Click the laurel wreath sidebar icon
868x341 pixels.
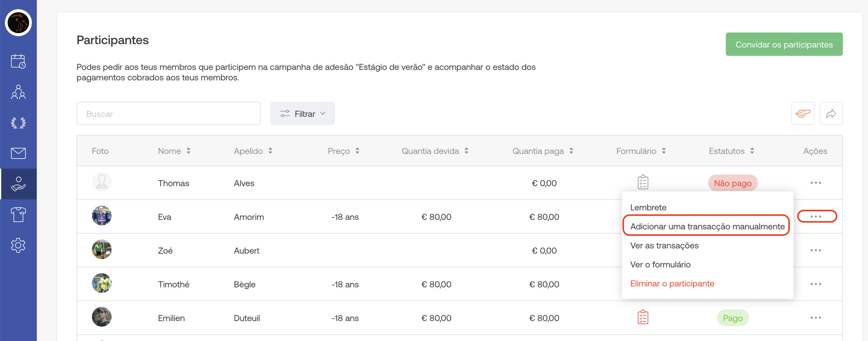tap(18, 123)
